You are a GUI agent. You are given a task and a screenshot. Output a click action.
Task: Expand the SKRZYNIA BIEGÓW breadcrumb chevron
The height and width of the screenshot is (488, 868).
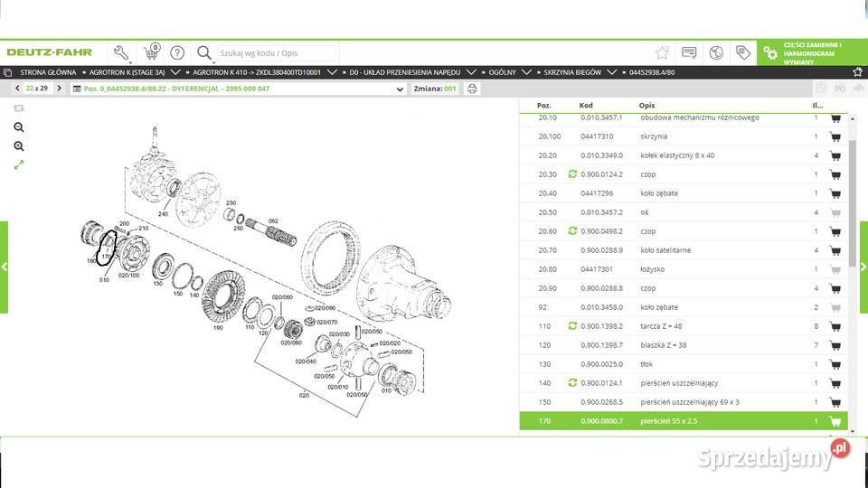614,72
